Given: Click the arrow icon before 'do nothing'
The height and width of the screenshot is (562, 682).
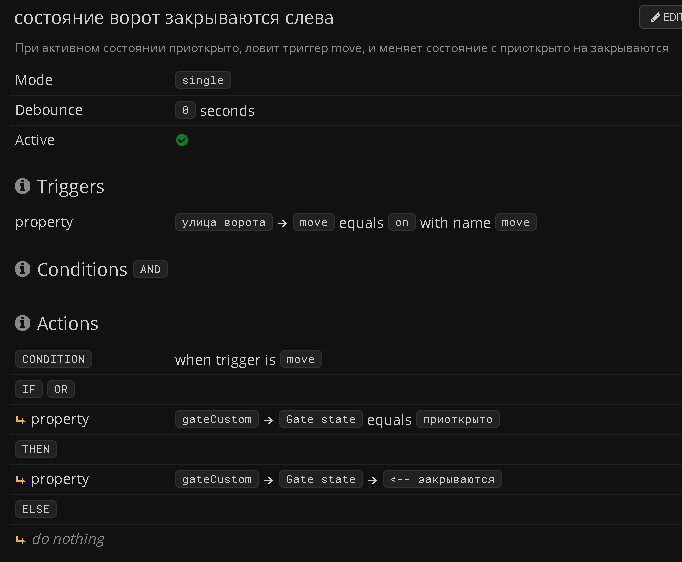Looking at the screenshot, I should (x=20, y=540).
